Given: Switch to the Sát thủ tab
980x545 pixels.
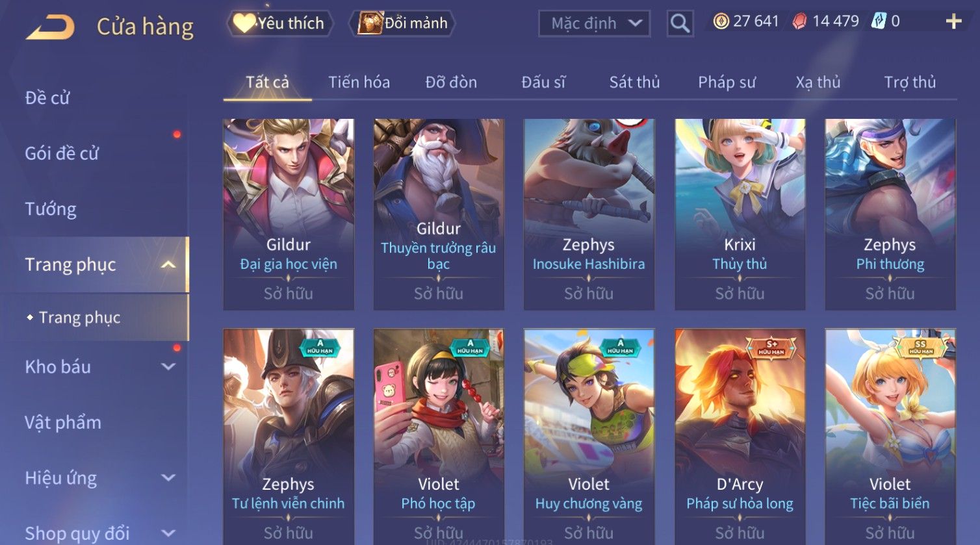Looking at the screenshot, I should point(634,82).
